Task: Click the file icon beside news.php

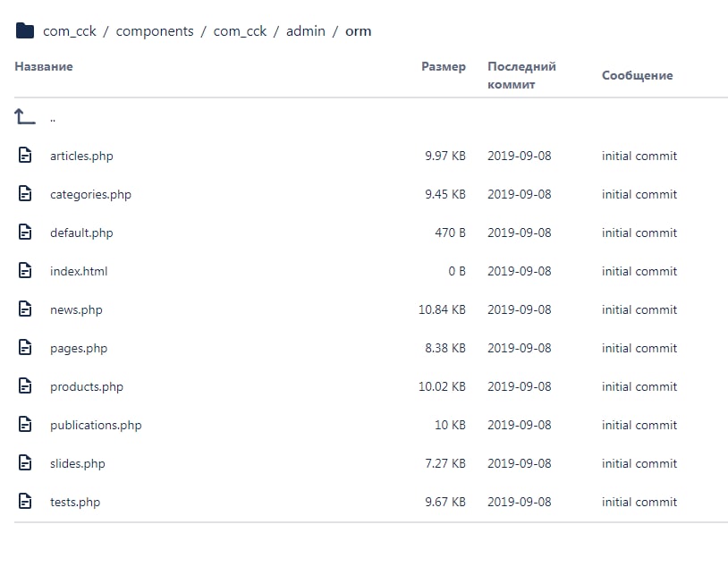Action: click(25, 309)
